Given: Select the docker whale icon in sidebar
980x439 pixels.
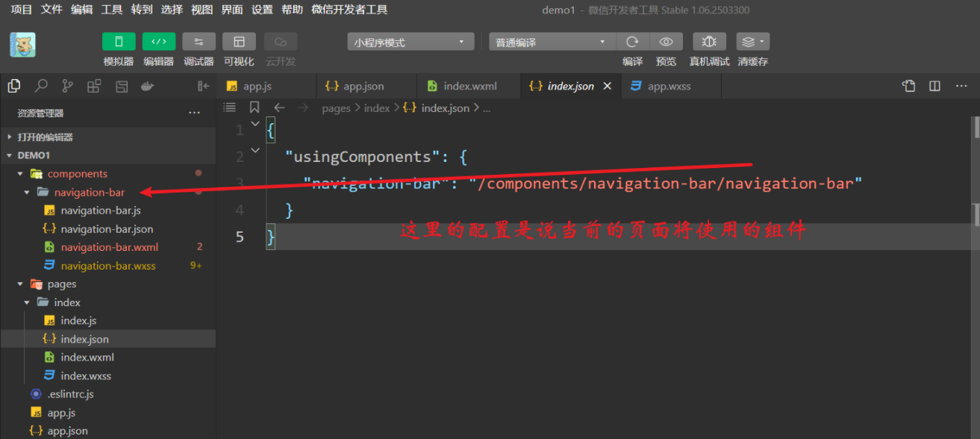Looking at the screenshot, I should pos(148,86).
